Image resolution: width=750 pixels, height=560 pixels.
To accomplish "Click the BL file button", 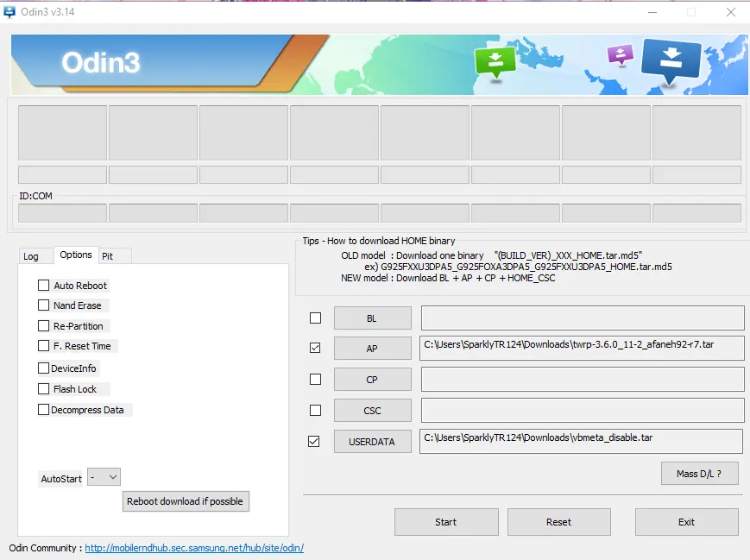I will coord(373,318).
